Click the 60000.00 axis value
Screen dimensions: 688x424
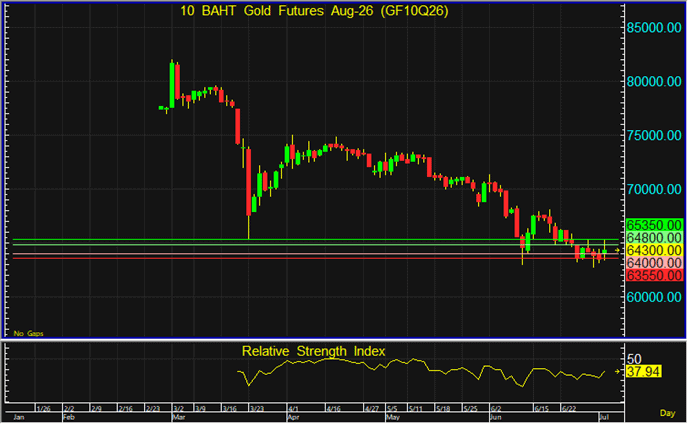coord(654,298)
